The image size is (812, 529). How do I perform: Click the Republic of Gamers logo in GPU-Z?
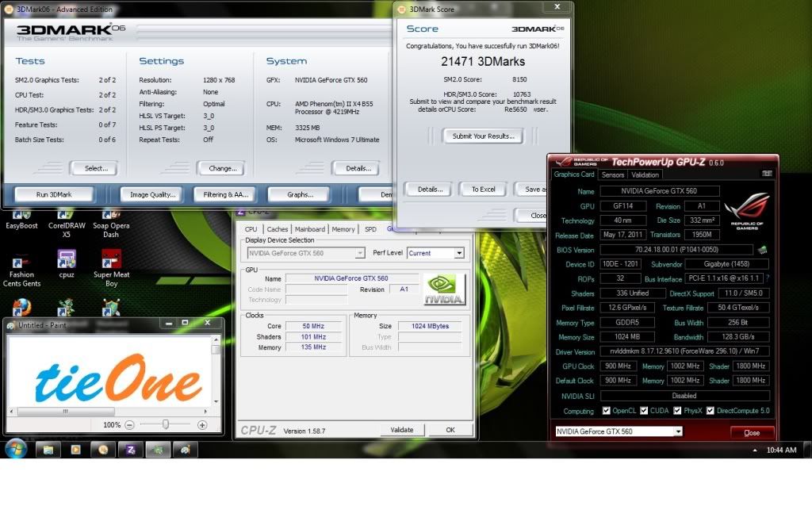pyautogui.click(x=747, y=212)
